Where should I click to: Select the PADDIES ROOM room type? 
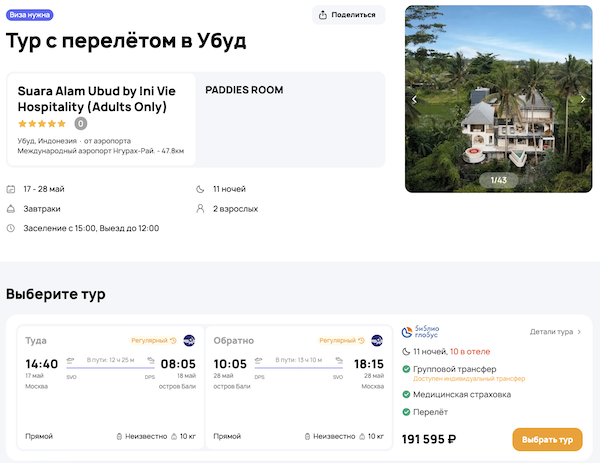[x=244, y=90]
